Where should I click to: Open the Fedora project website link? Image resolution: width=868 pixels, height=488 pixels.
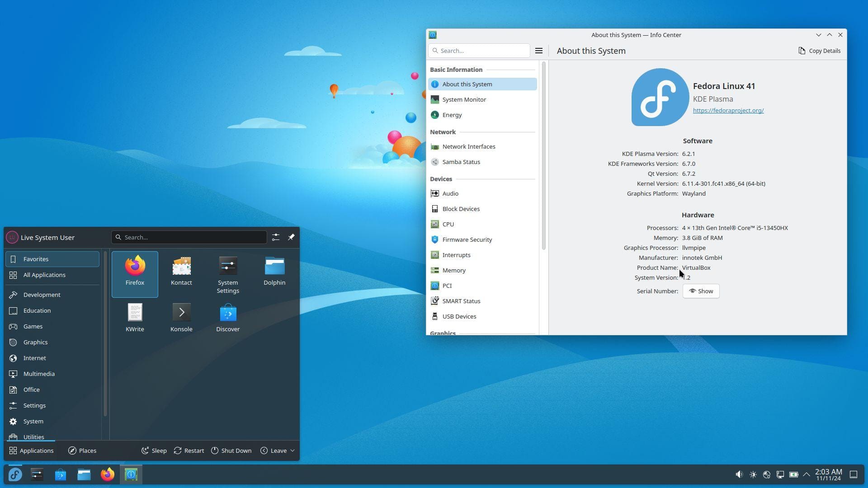click(728, 110)
